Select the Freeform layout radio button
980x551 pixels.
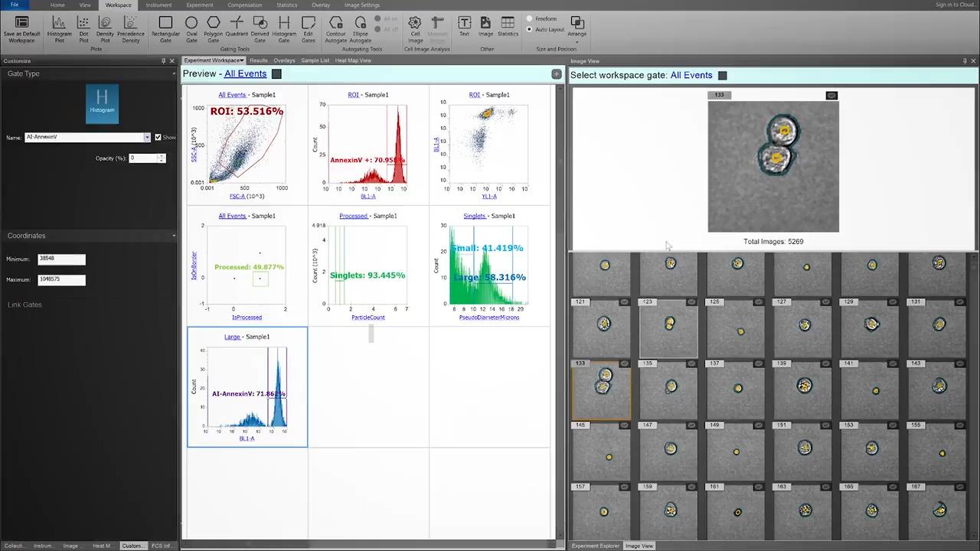(530, 18)
